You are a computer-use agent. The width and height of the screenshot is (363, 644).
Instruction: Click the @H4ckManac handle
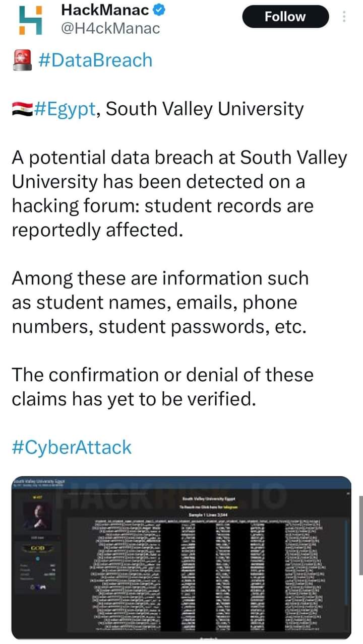pyautogui.click(x=110, y=29)
